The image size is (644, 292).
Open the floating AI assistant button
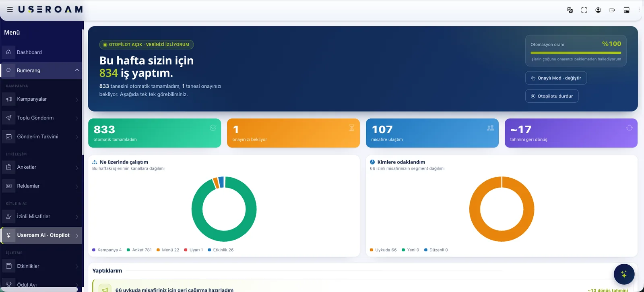[624, 274]
